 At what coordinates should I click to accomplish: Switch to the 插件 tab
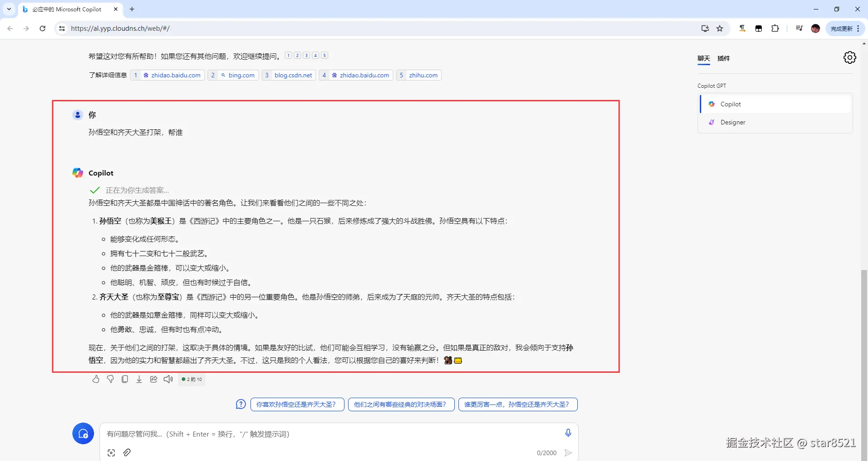tap(723, 58)
